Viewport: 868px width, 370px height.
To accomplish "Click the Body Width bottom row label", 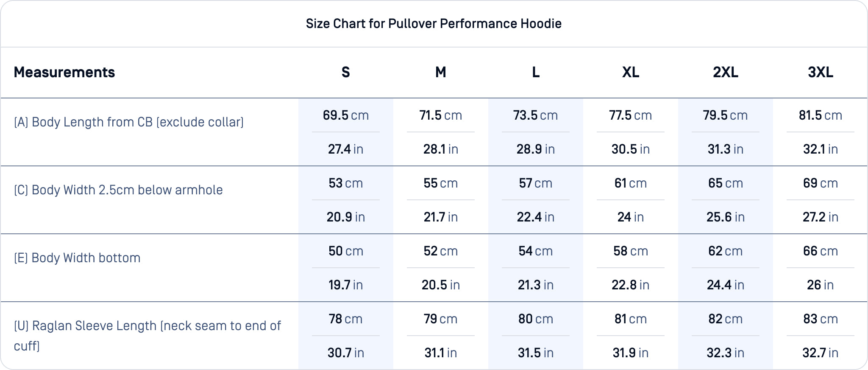I will coord(77,258).
